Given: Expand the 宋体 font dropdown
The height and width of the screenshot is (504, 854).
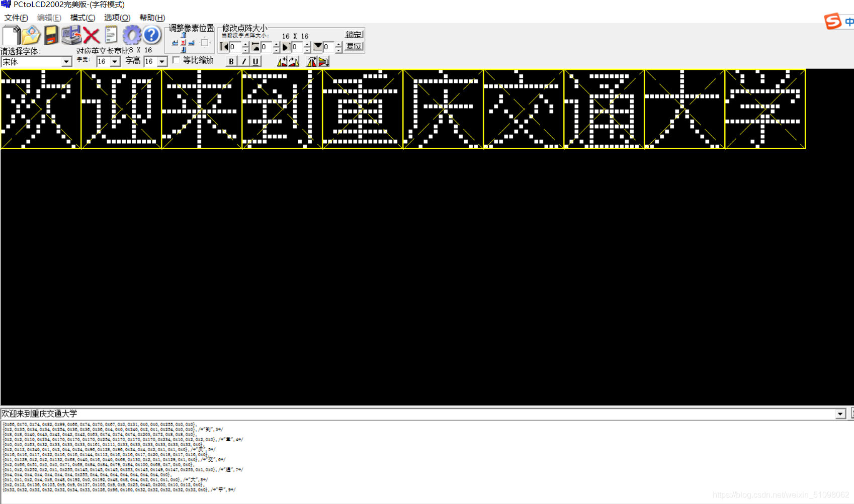Looking at the screenshot, I should [66, 61].
